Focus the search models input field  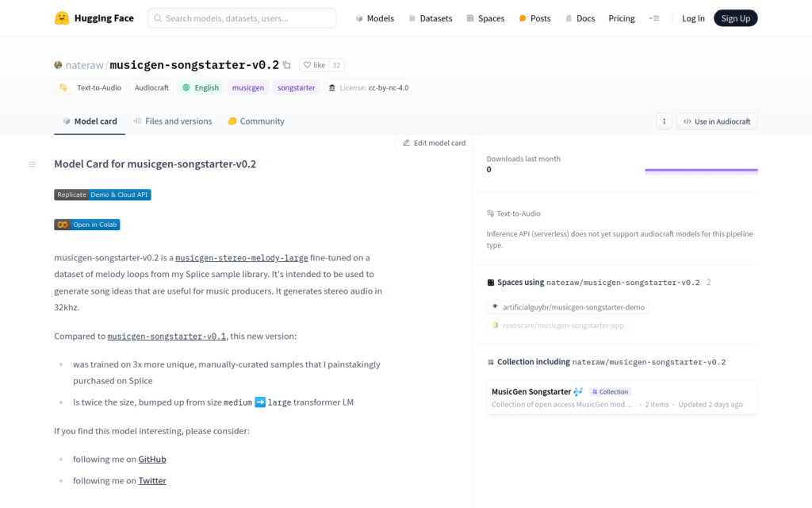click(x=242, y=18)
